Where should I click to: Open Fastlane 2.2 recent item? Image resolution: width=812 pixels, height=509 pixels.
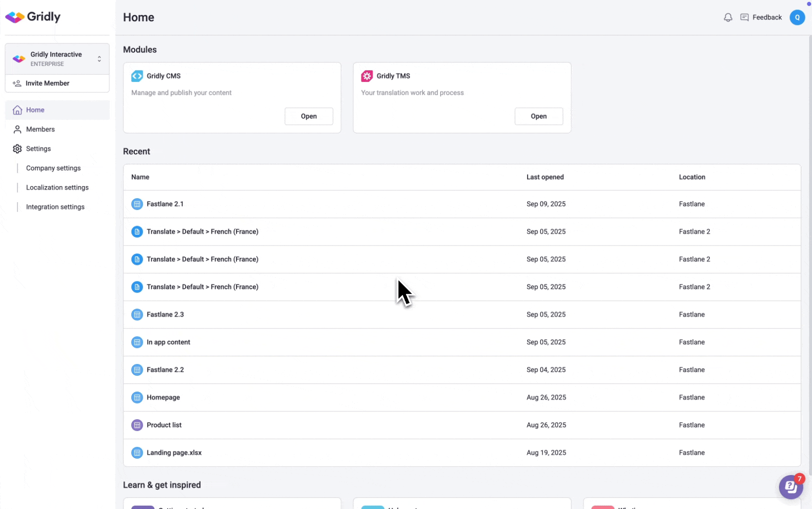tap(165, 370)
